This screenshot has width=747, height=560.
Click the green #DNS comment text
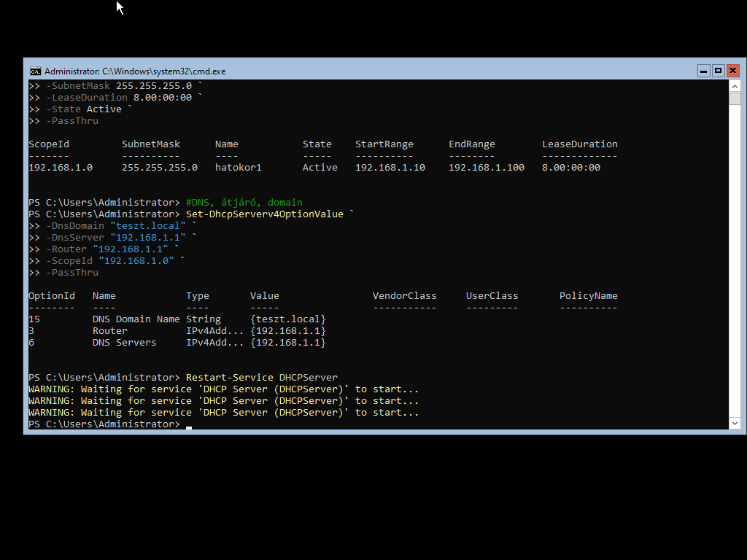point(244,203)
